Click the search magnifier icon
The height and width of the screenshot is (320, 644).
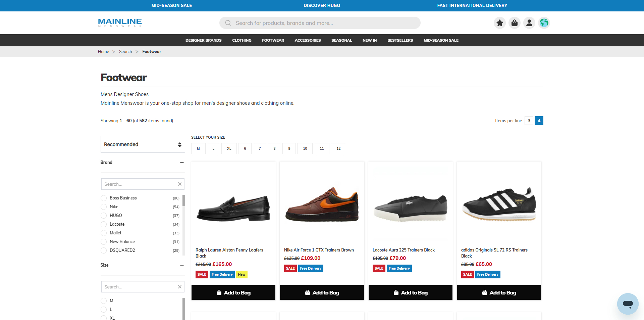click(228, 23)
